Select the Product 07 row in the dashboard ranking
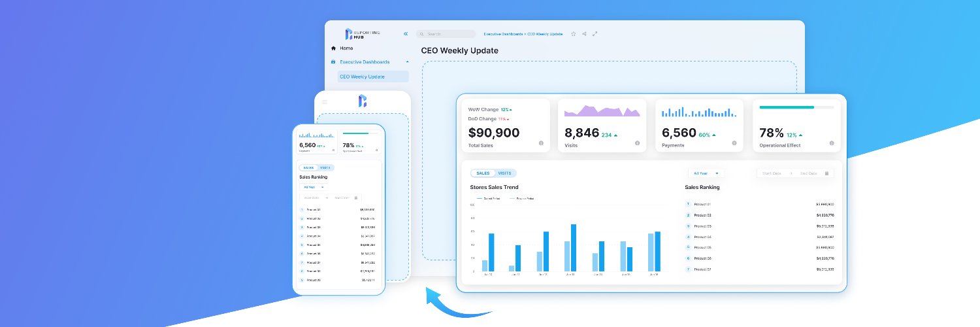Screen dimensions: 980x327 pos(759,269)
